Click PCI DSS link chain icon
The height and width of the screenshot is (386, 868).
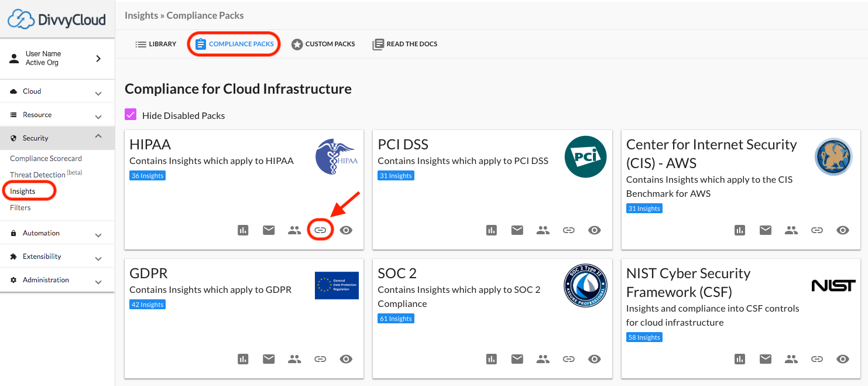point(568,230)
